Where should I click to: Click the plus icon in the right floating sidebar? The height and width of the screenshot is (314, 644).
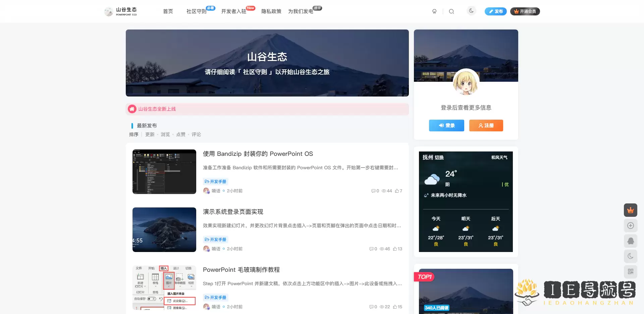pyautogui.click(x=631, y=226)
